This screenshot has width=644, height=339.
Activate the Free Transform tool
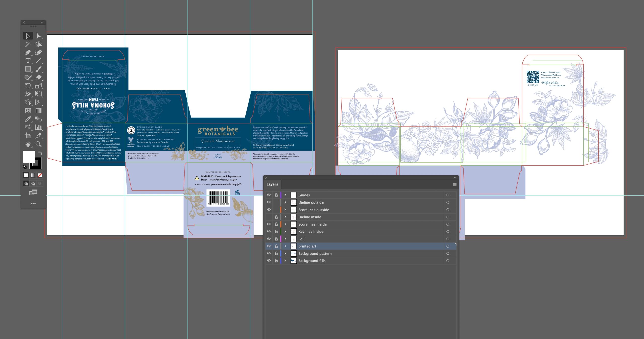pyautogui.click(x=38, y=94)
